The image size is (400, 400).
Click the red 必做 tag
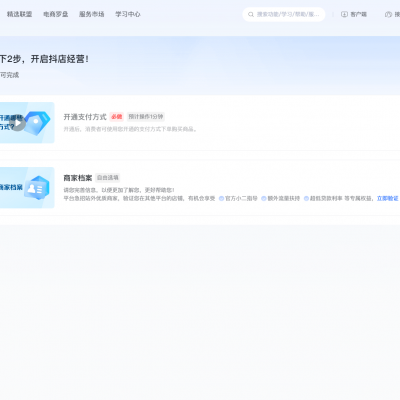pyautogui.click(x=117, y=117)
